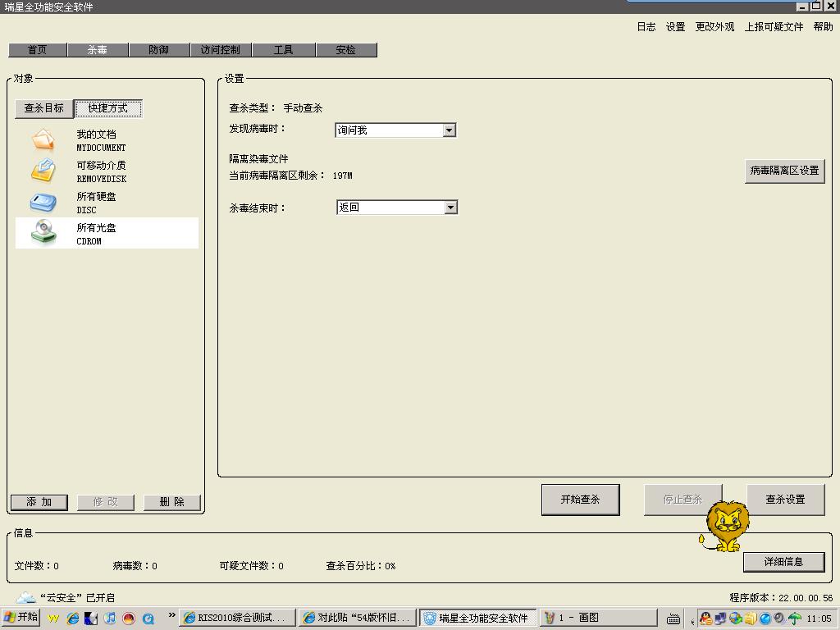Switch to the 安检 tab
Screen dimensions: 840x630
pos(346,50)
